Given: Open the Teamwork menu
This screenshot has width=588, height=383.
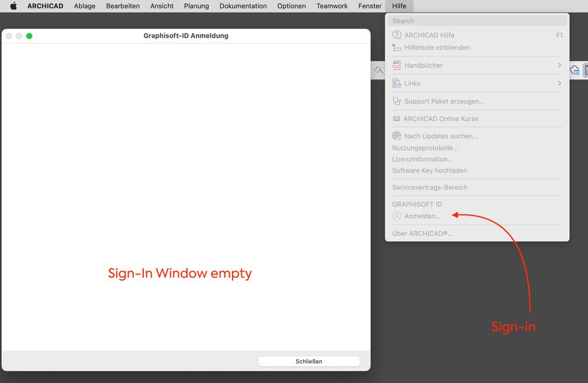Looking at the screenshot, I should point(331,6).
